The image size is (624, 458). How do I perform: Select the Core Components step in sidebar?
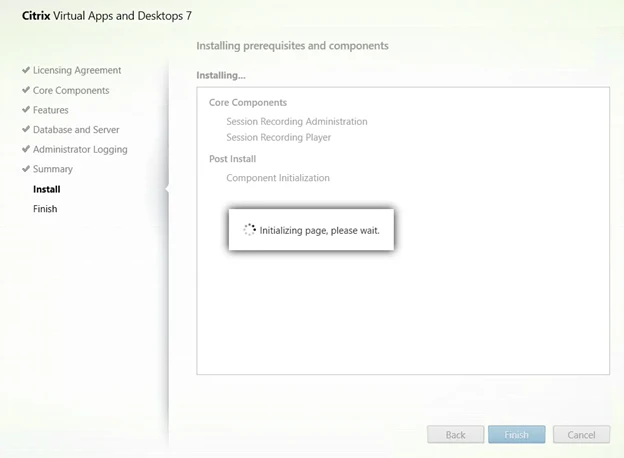pos(71,90)
